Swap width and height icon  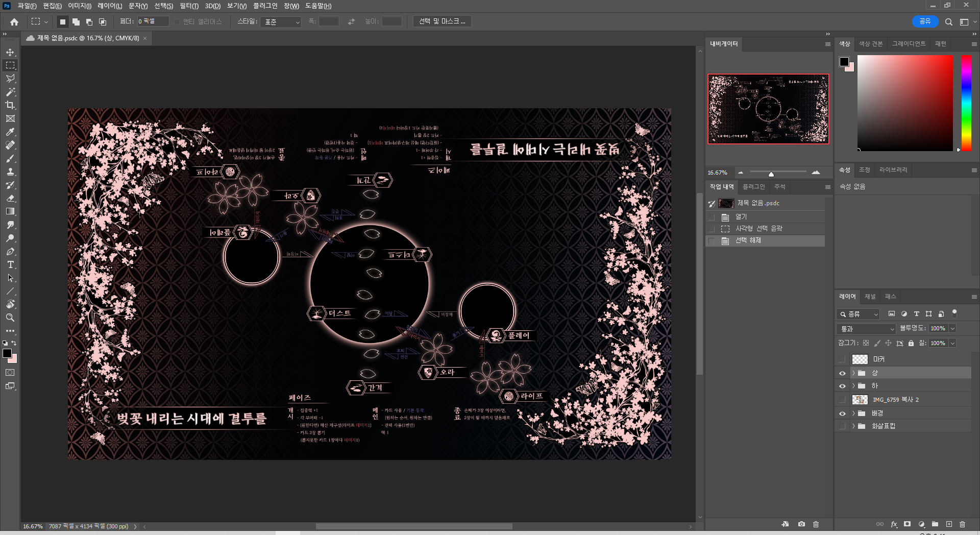point(351,21)
